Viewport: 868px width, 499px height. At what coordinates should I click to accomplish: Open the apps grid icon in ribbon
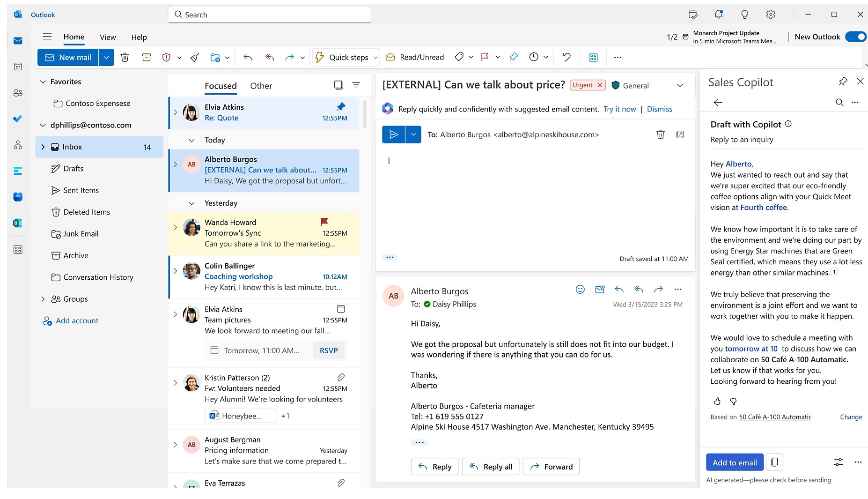(x=593, y=57)
